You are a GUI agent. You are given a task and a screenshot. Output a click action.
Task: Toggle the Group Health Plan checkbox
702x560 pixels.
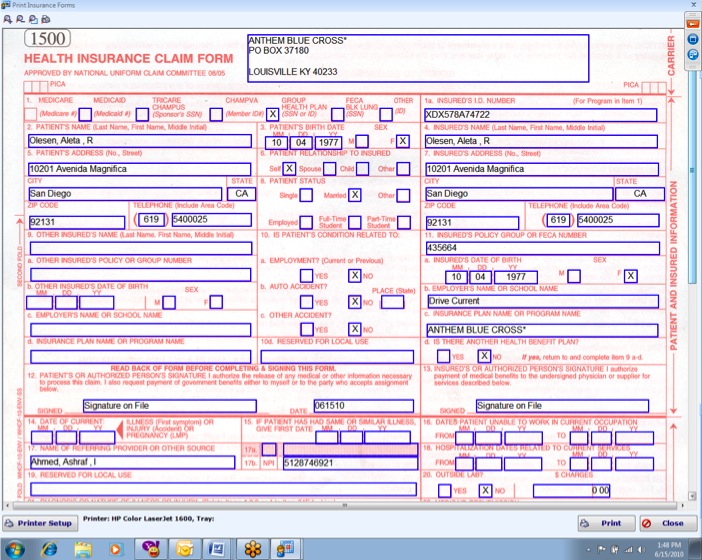pos(272,114)
